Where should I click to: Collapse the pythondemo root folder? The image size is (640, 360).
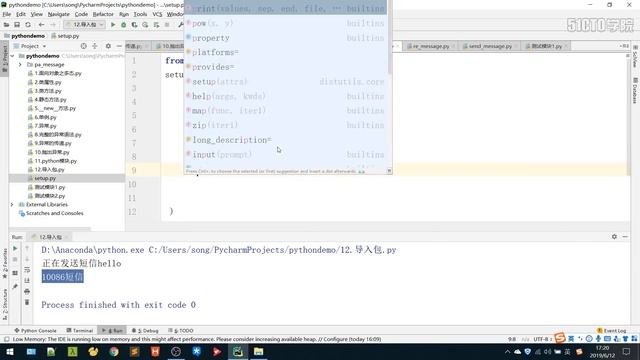pos(12,56)
